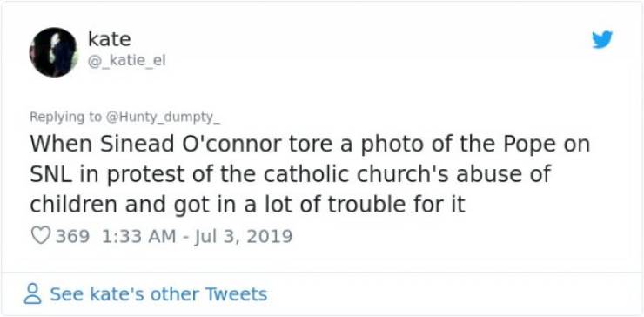
Task: Open the display name kate
Action: (110, 39)
